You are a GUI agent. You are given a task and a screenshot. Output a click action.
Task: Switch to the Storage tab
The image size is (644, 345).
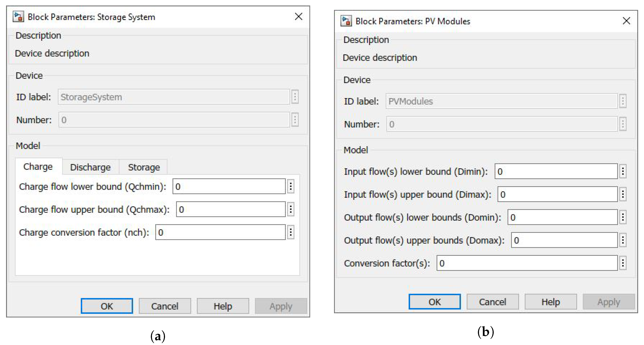pos(144,167)
